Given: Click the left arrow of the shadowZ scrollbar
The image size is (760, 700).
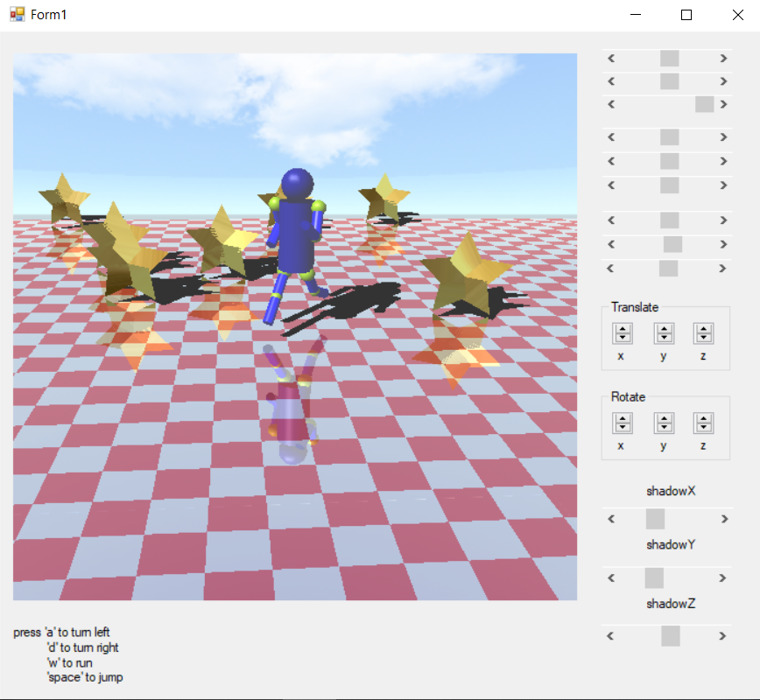Looking at the screenshot, I should pyautogui.click(x=611, y=636).
